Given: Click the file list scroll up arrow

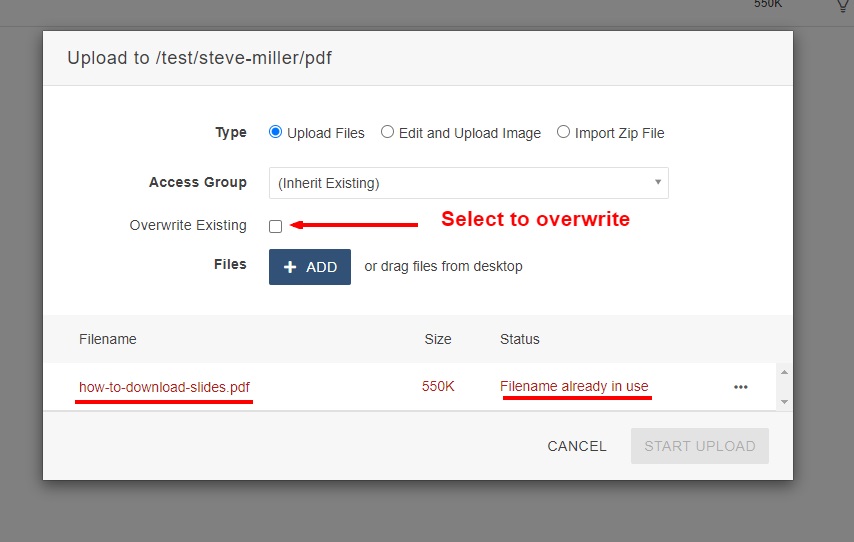Looking at the screenshot, I should 784,372.
